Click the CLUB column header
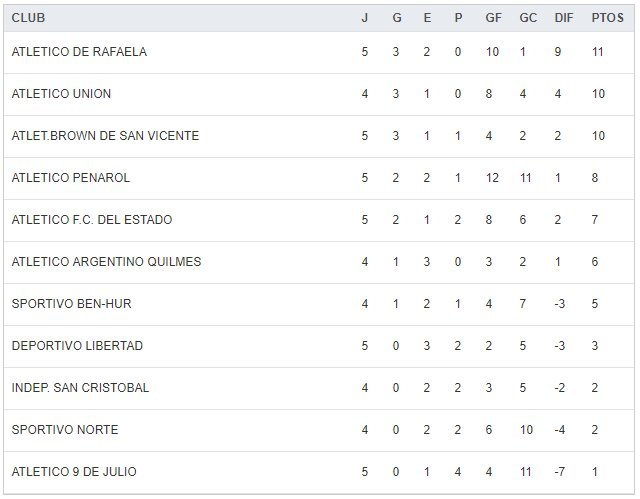This screenshot has height=499, width=640. pyautogui.click(x=28, y=18)
